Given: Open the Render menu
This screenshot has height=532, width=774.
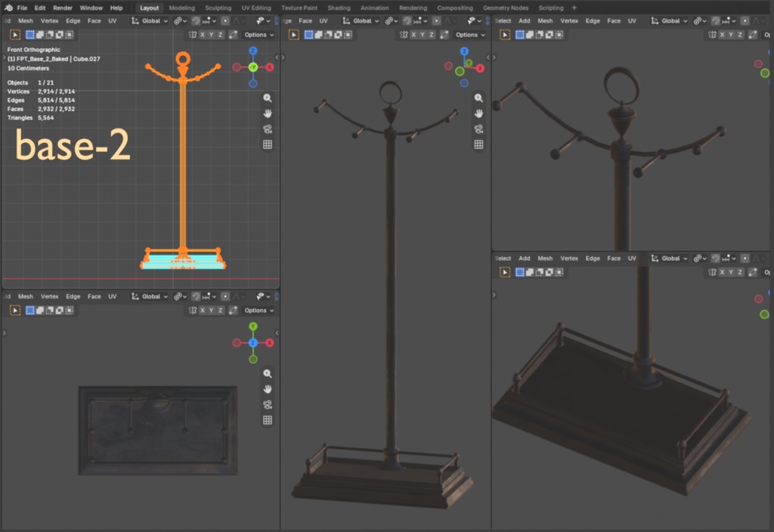Looking at the screenshot, I should click(x=63, y=8).
